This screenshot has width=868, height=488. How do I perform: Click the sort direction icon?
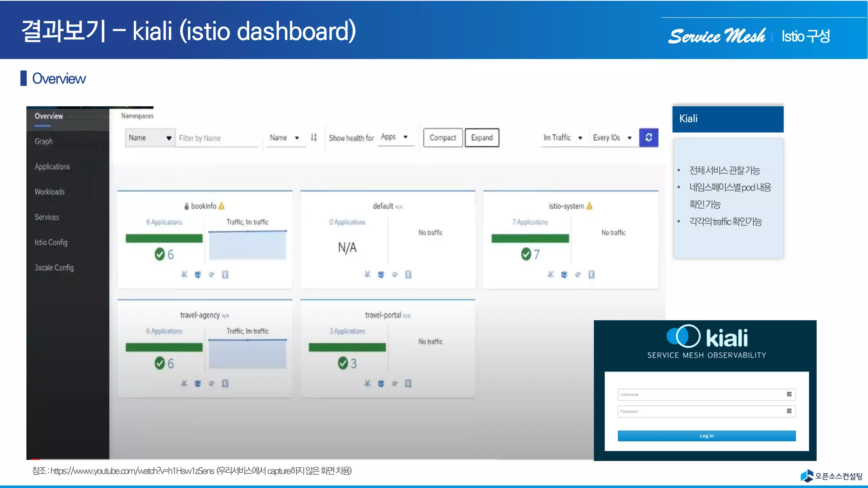coord(314,137)
